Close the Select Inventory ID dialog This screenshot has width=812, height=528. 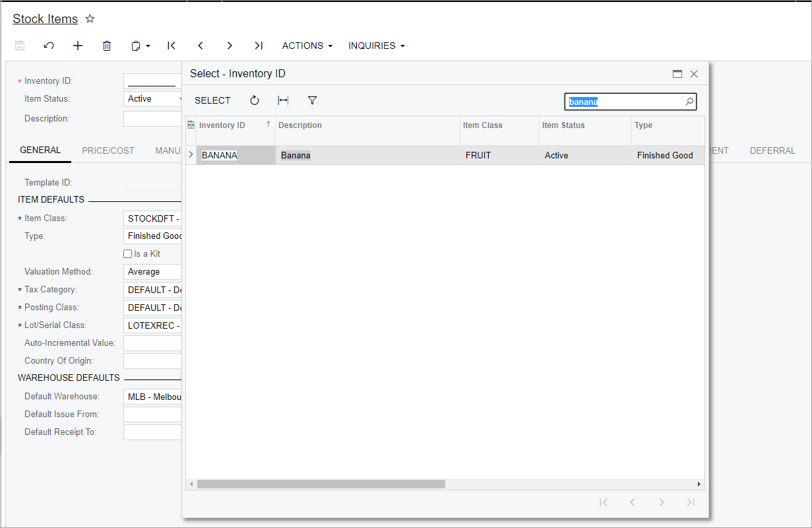pos(694,74)
